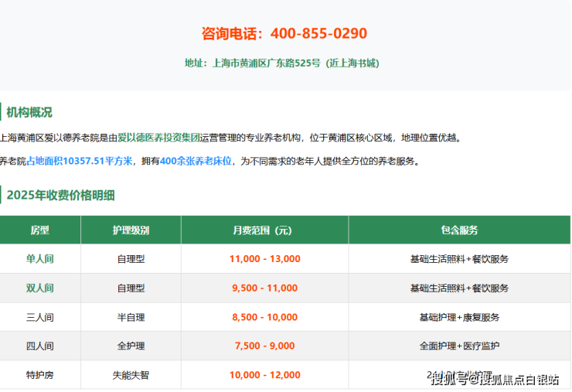Click the 全面护理+医疗监护 service cell
The width and height of the screenshot is (572, 392).
(x=459, y=346)
